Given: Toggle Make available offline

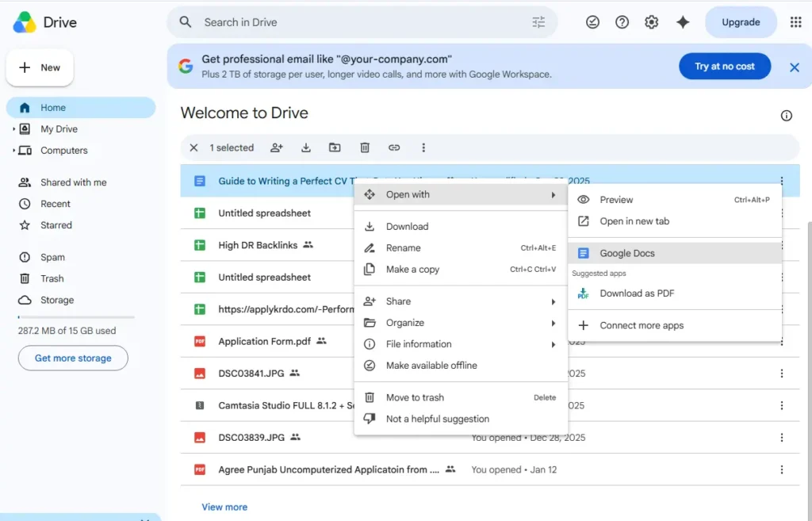Looking at the screenshot, I should pos(461,366).
